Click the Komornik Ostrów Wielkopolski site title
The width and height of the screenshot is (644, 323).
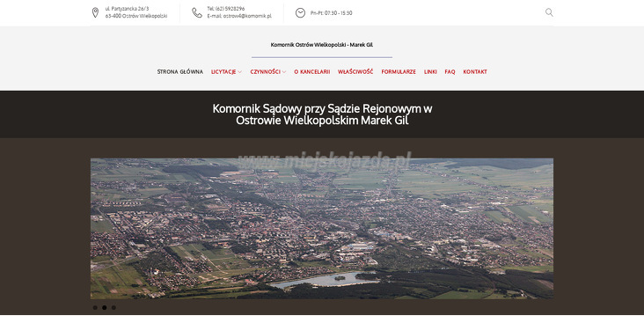[322, 45]
